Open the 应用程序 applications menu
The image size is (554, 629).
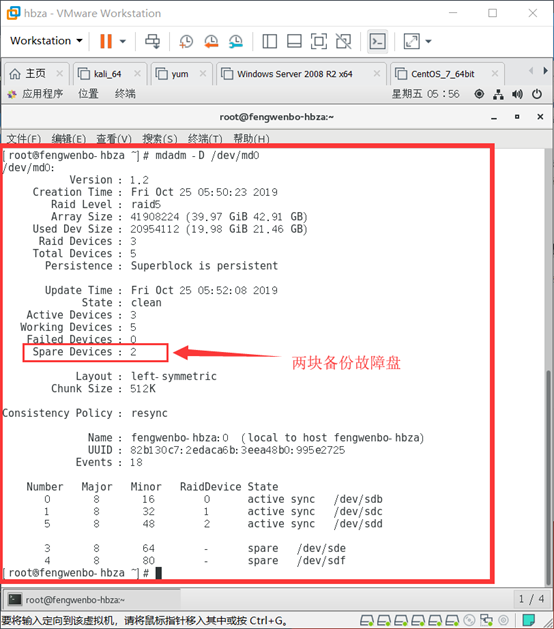[x=36, y=94]
